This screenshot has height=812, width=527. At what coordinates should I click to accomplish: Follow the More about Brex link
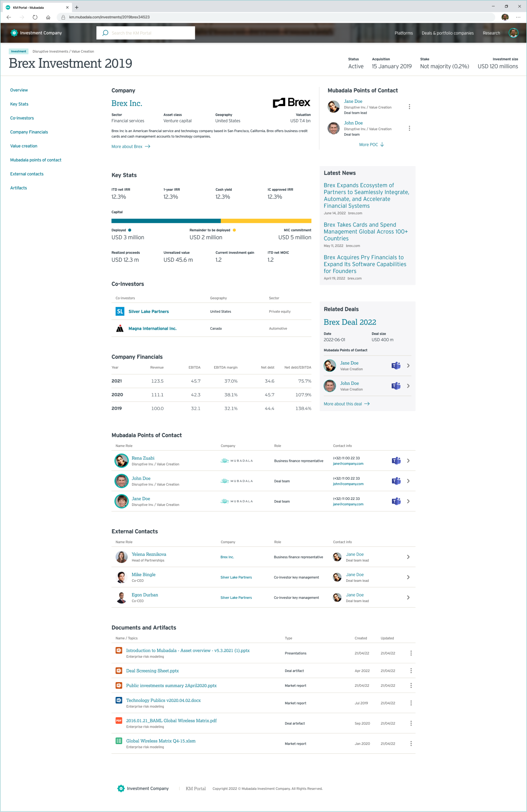click(x=131, y=147)
